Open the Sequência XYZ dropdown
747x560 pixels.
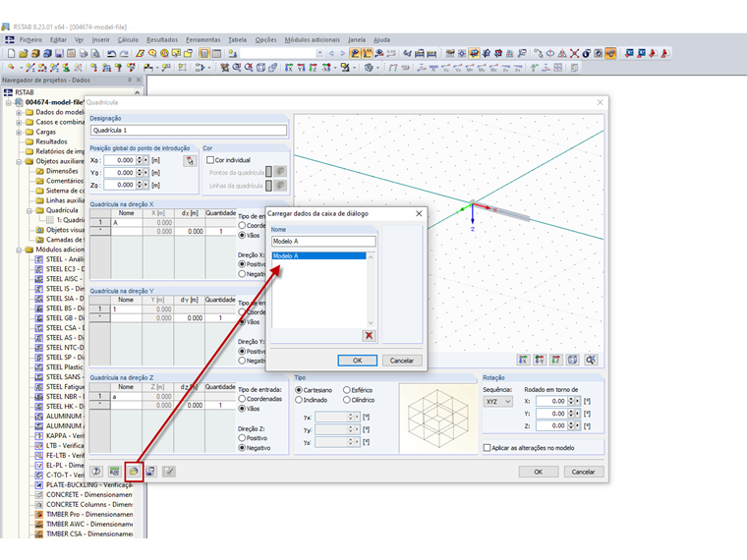498,402
